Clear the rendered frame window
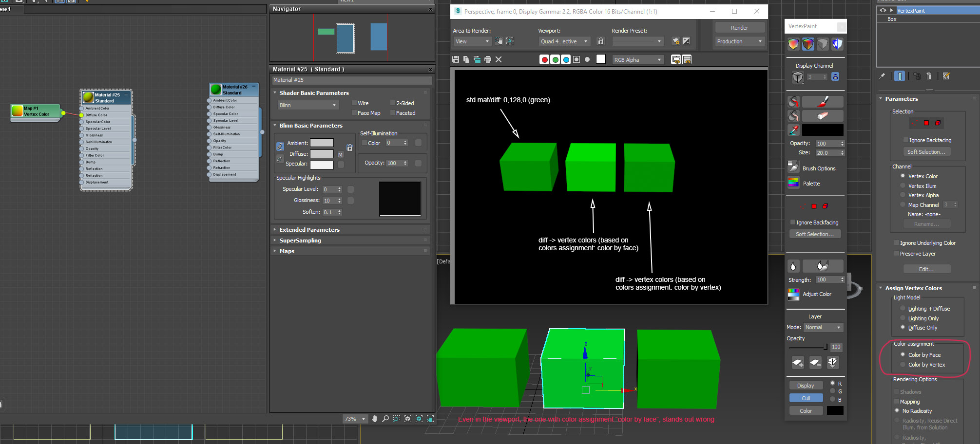The image size is (980, 444). (x=498, y=59)
